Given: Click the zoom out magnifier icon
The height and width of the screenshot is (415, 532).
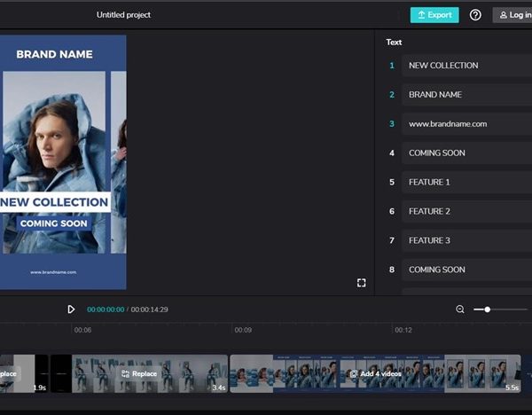Looking at the screenshot, I should tap(460, 309).
